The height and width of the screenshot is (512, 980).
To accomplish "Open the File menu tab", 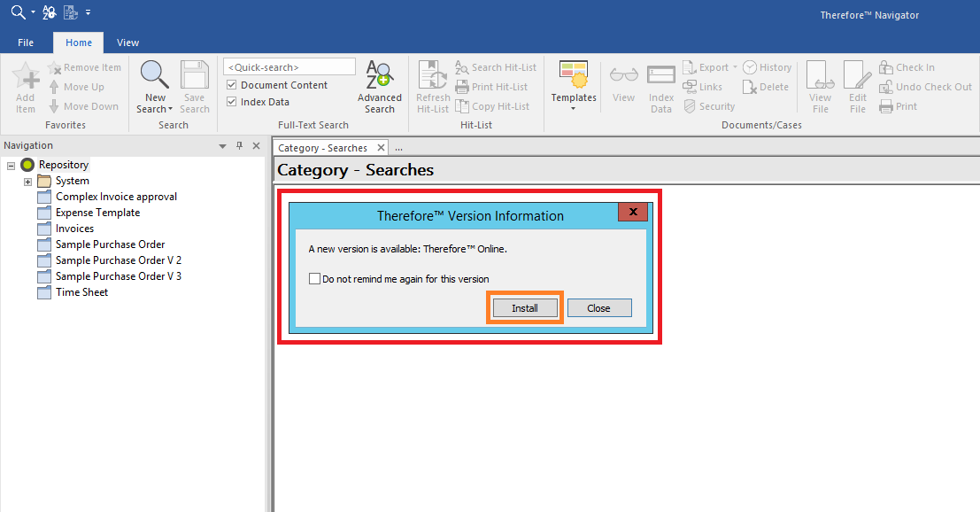I will 26,43.
